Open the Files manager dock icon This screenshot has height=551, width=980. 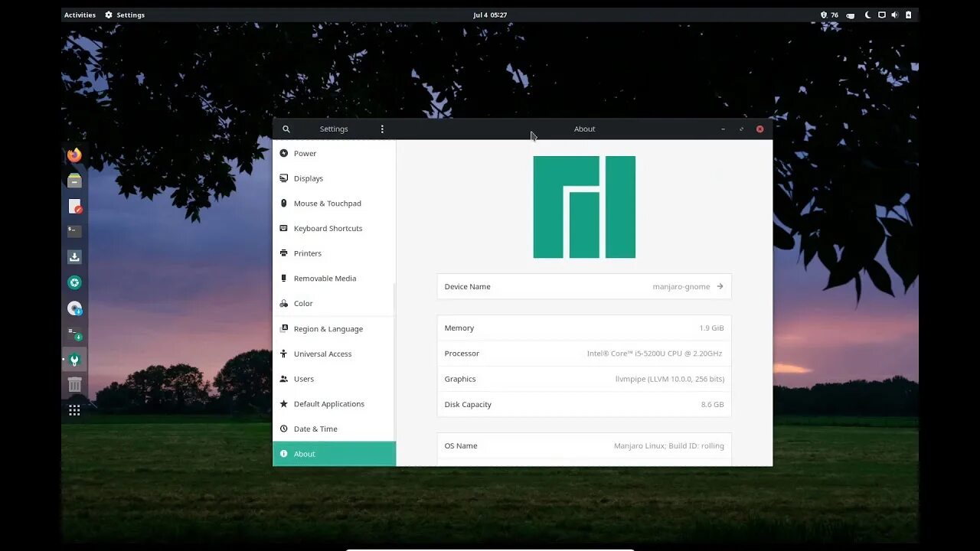(x=74, y=181)
